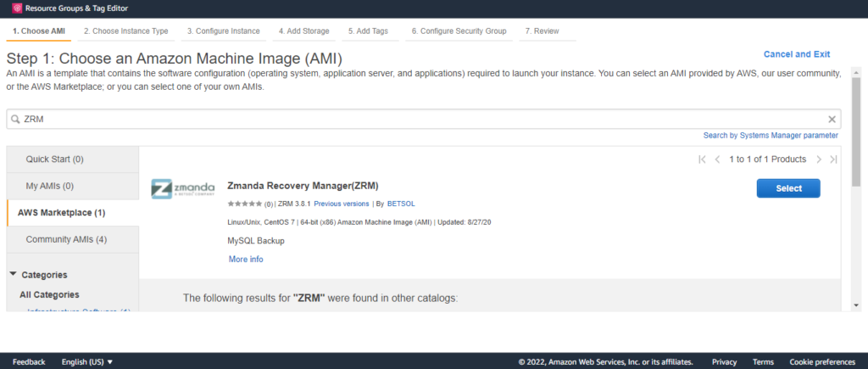Open the 1. Choose AMI step tab
The height and width of the screenshot is (369, 868).
click(39, 31)
